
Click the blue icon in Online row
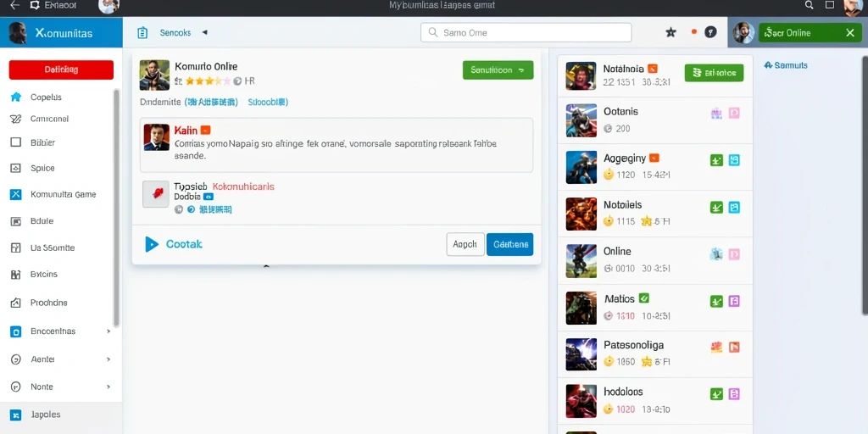716,254
